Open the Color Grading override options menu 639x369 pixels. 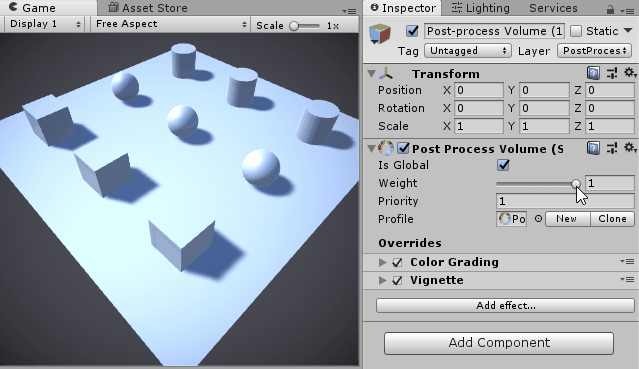(627, 261)
